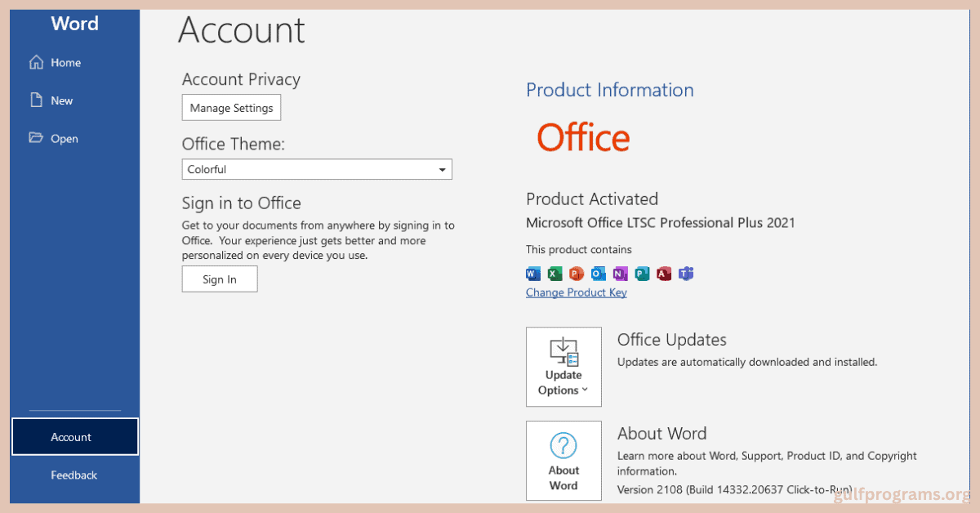
Task: Click the Publisher icon in product list
Action: click(x=642, y=274)
